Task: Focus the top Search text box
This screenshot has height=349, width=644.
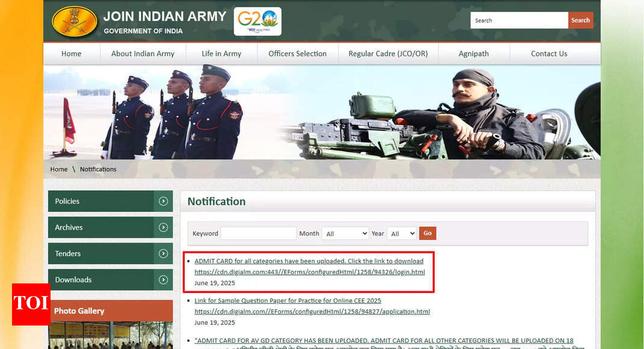Action: click(519, 20)
